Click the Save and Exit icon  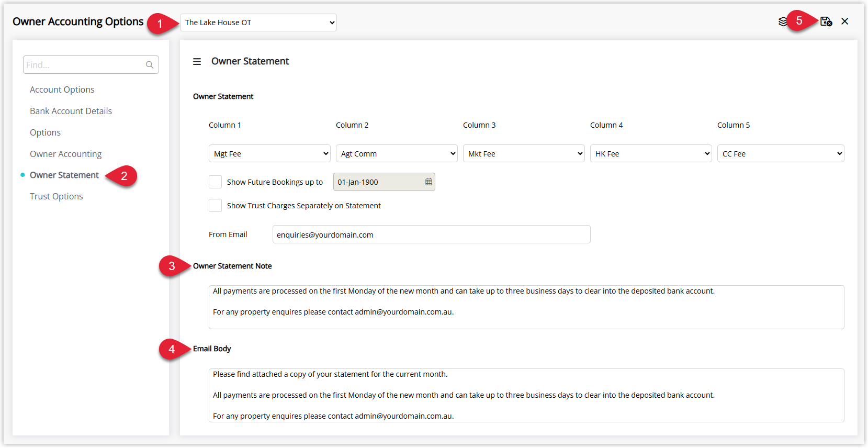826,21
